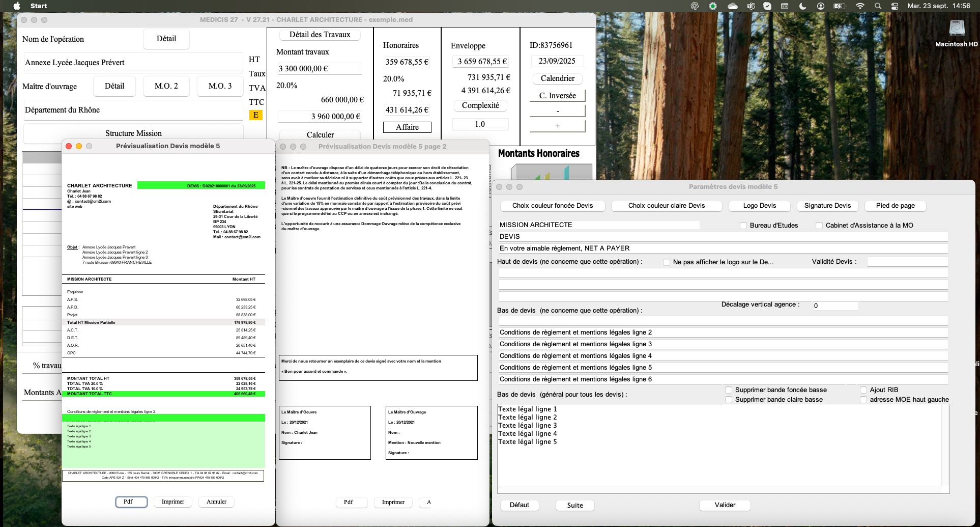
Task: Click the Validité Devis input field
Action: [x=907, y=262]
